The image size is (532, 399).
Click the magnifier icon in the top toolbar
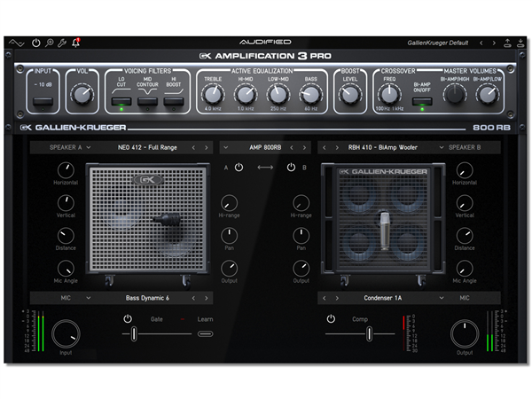49,43
